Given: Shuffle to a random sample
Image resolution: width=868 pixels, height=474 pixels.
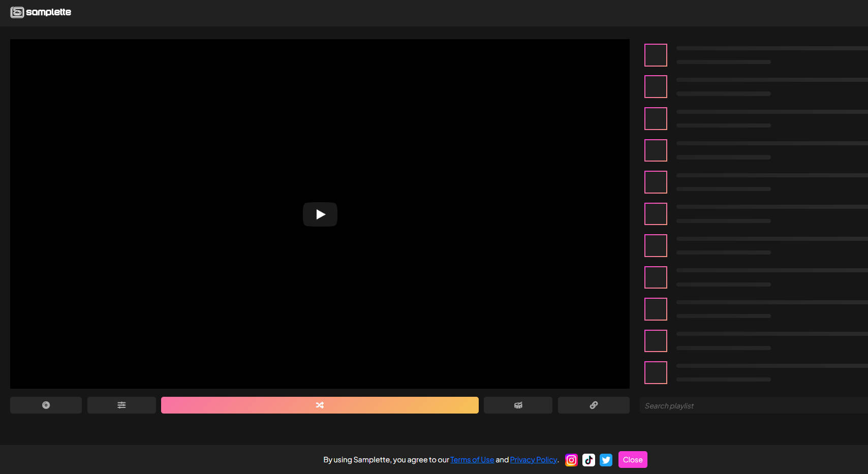Looking at the screenshot, I should (320, 405).
